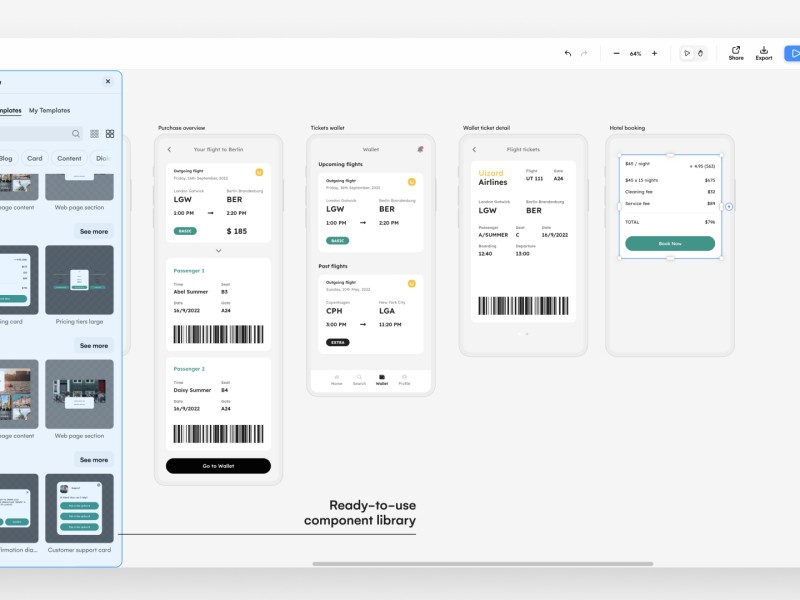Image resolution: width=800 pixels, height=600 pixels.
Task: Expand the chevron below the $185 flight card
Action: tap(218, 251)
